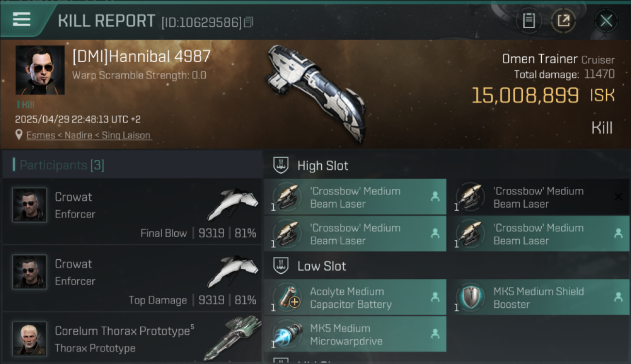
Task: Click the MK5 Medium Microwarpdrive icon
Action: pos(287,335)
